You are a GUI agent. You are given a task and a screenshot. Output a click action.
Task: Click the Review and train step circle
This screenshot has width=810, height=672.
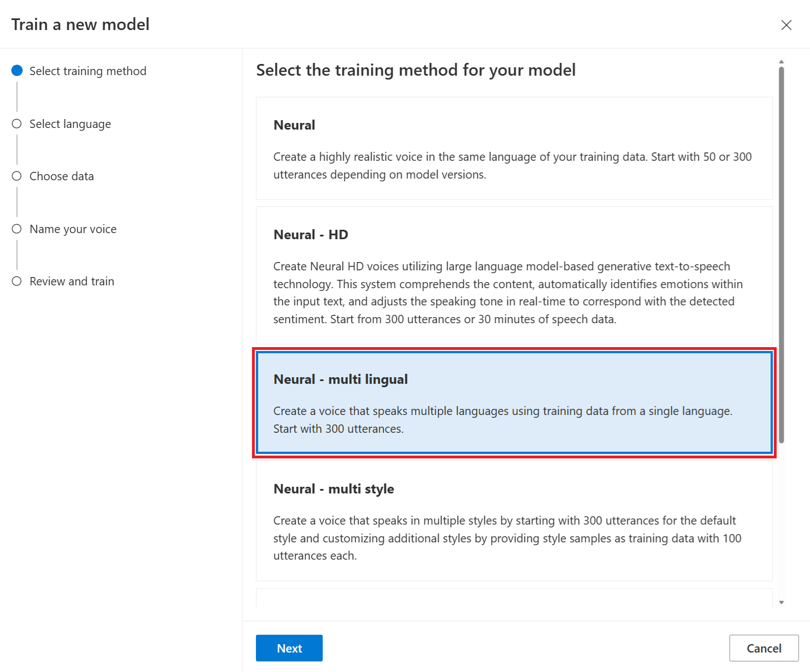(x=17, y=281)
